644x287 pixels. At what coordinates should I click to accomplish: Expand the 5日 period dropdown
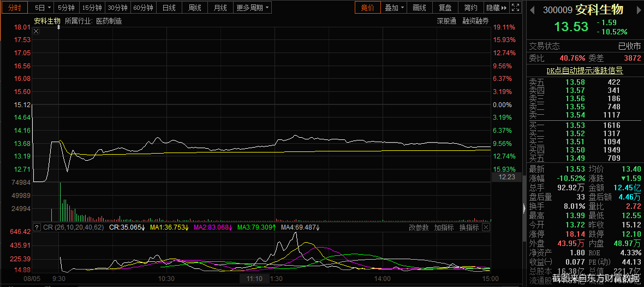tap(43, 8)
